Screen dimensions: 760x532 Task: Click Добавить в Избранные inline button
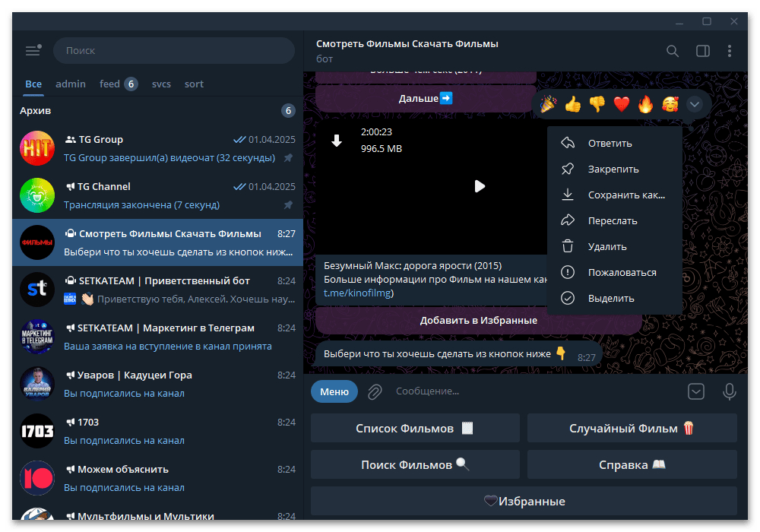(478, 320)
